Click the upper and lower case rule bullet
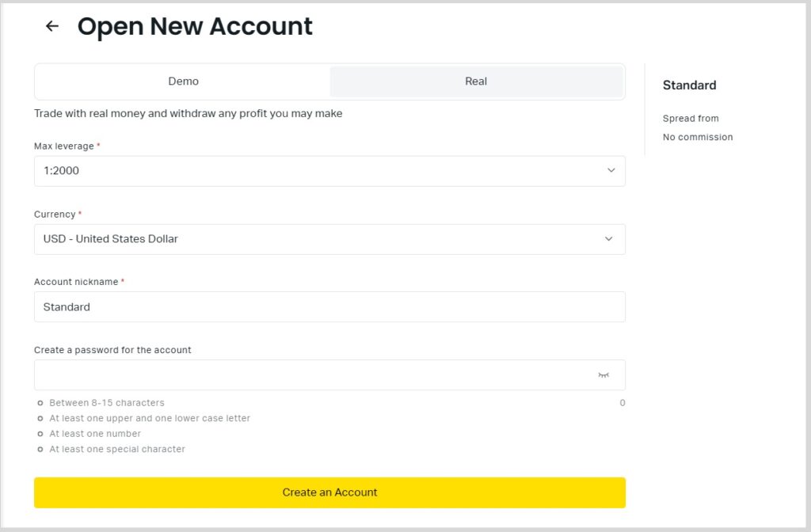 [40, 419]
